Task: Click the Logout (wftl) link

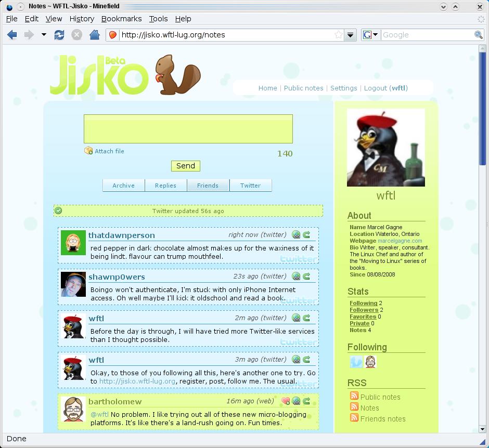Action: pyautogui.click(x=386, y=88)
